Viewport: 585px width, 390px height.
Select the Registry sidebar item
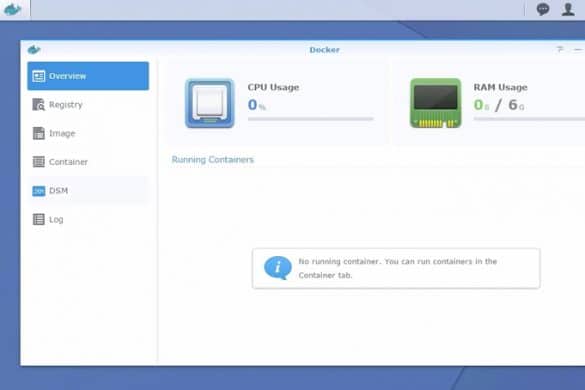click(88, 104)
